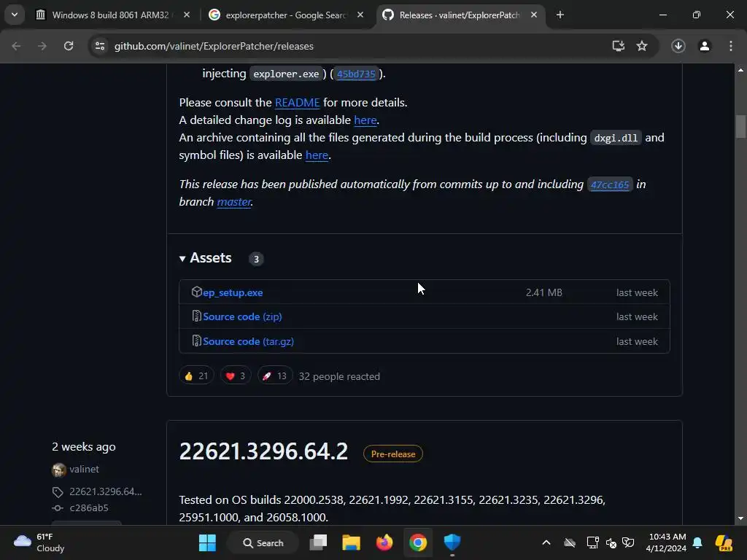Image resolution: width=747 pixels, height=560 pixels.
Task: Click the taskbar Search box
Action: [263, 542]
